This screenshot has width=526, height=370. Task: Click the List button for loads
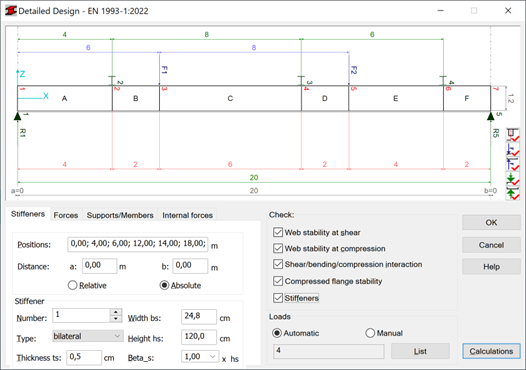click(x=420, y=351)
